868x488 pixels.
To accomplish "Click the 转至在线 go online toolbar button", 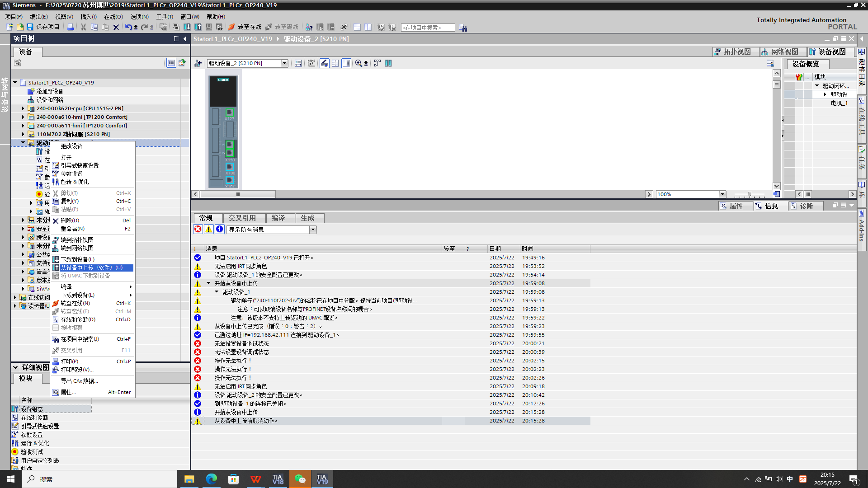I will (245, 27).
